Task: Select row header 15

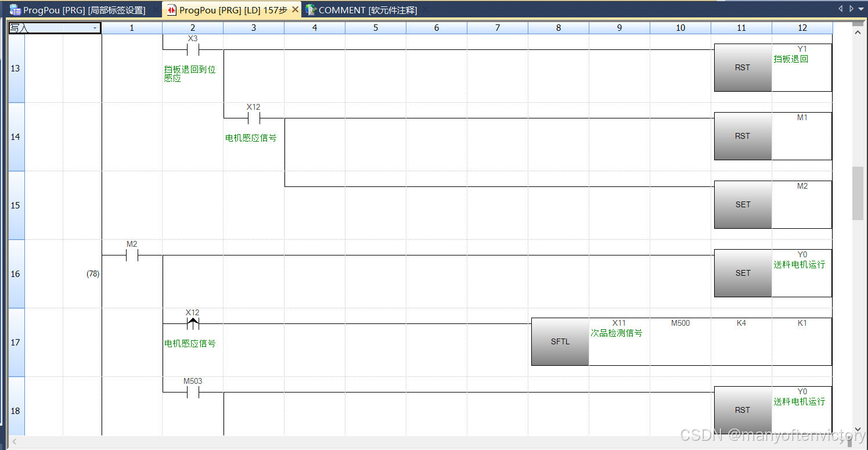Action: coord(16,206)
